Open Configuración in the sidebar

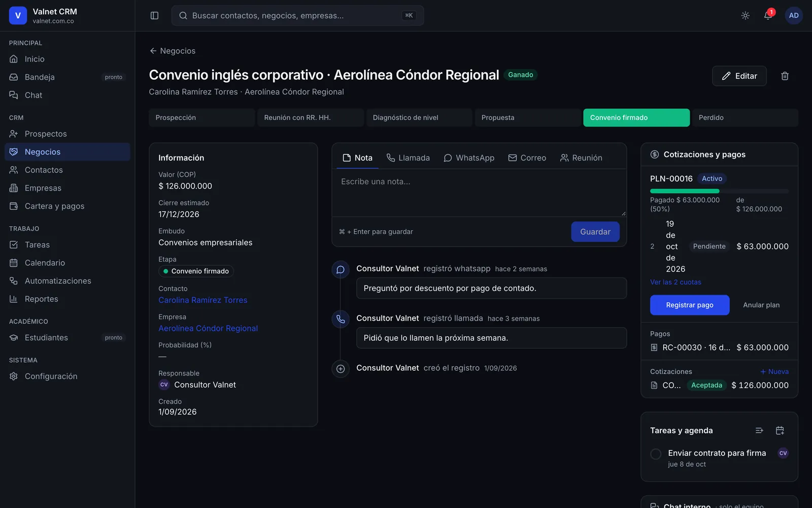(67, 376)
